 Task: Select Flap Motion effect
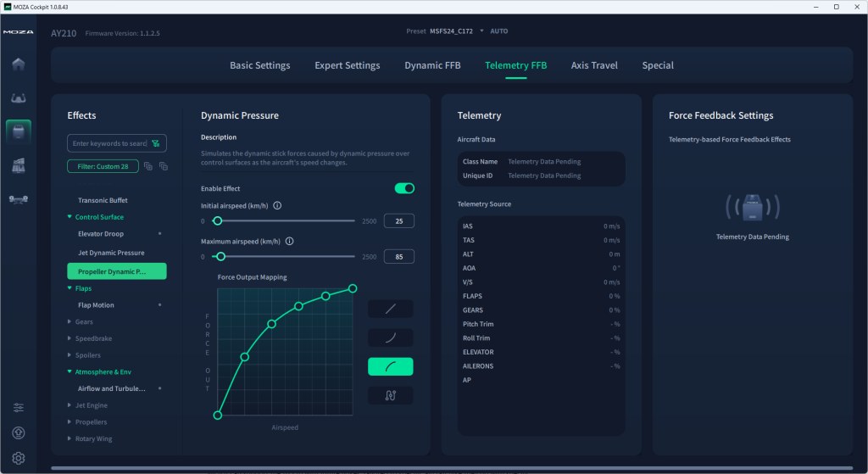click(96, 305)
